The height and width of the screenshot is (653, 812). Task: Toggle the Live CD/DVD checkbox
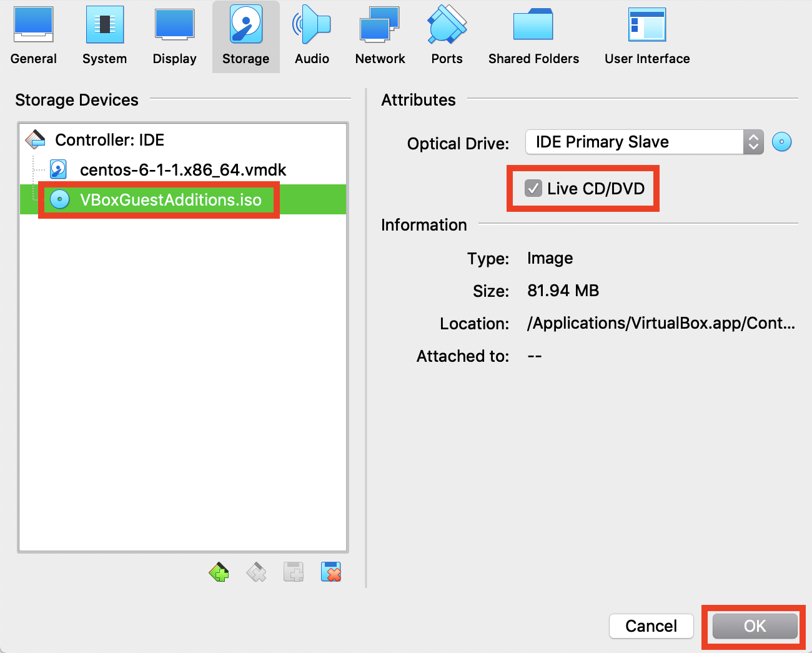click(x=533, y=188)
